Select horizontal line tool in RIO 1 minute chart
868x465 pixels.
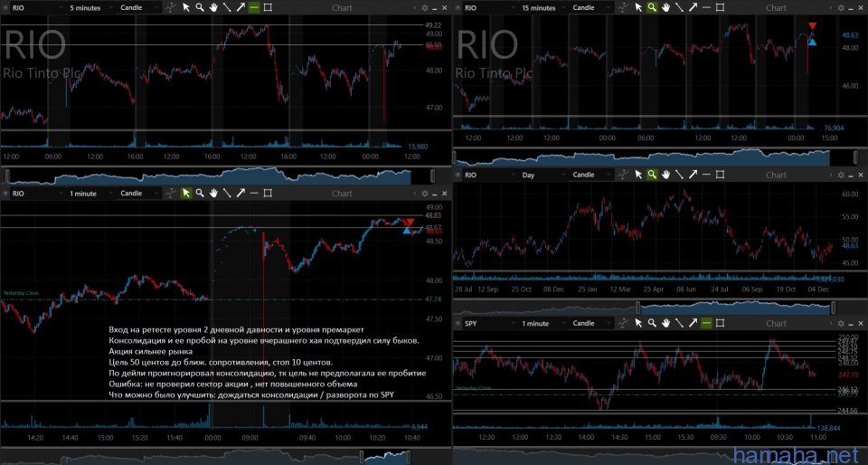point(254,194)
